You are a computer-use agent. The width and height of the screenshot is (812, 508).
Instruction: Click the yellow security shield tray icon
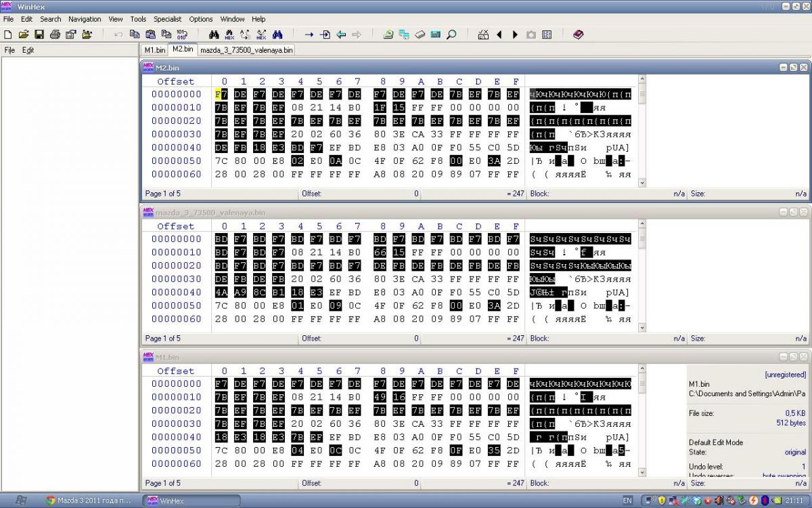point(662,501)
